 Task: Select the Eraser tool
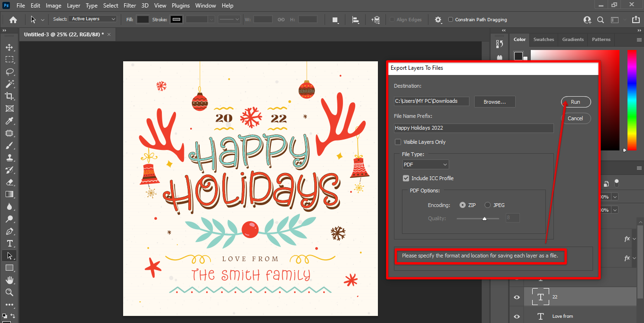pos(9,182)
